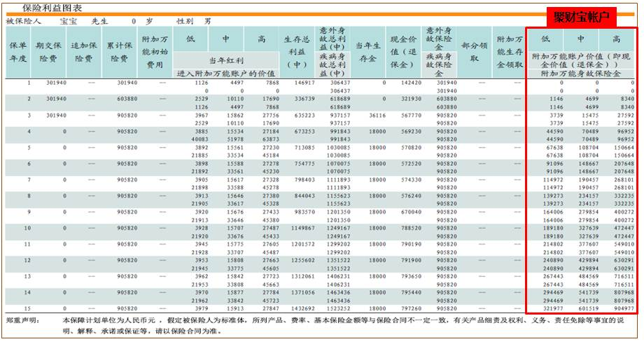The height and width of the screenshot is (344, 644).
Task: Click survival payment value 36116
Action: tap(377, 116)
